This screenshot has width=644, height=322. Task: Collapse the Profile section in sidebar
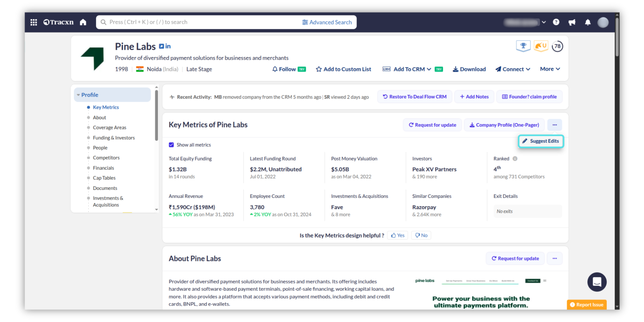78,95
